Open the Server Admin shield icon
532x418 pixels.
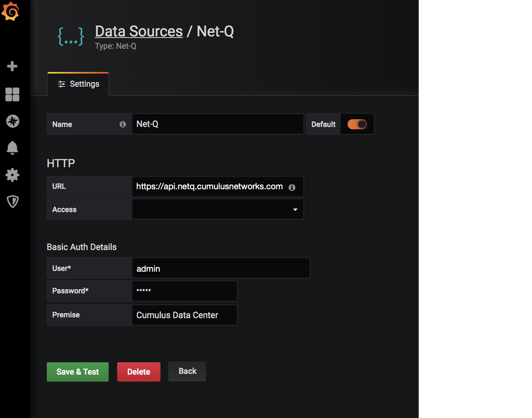point(13,202)
